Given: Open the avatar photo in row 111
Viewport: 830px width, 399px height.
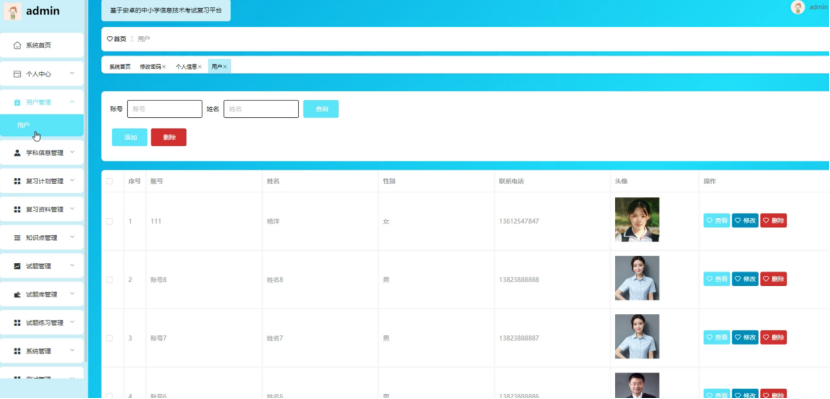Looking at the screenshot, I should point(637,220).
